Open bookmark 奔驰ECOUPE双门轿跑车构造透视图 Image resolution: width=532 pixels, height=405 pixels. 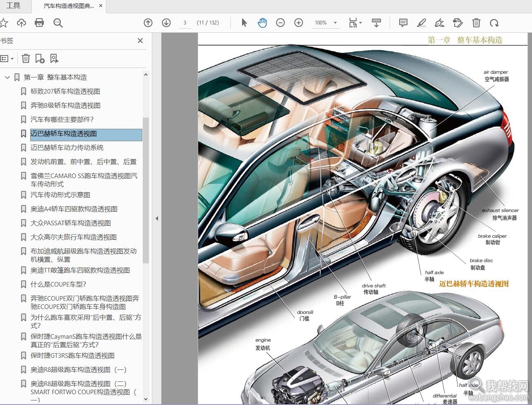tap(85, 302)
